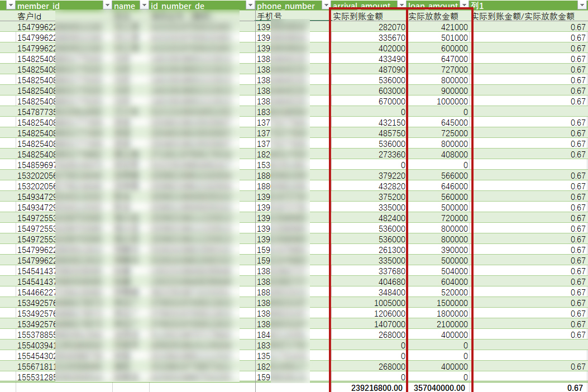
Task: Select the 实际放款金额 header cell
Action: click(x=438, y=16)
